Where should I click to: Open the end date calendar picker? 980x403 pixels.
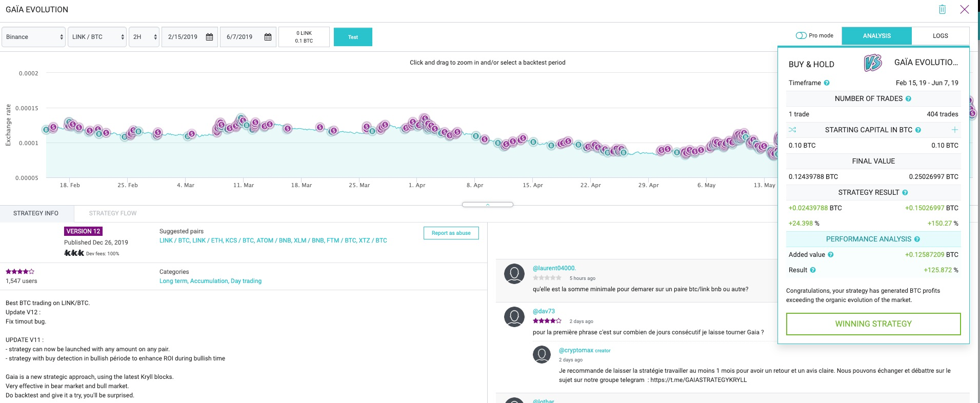[x=268, y=37]
